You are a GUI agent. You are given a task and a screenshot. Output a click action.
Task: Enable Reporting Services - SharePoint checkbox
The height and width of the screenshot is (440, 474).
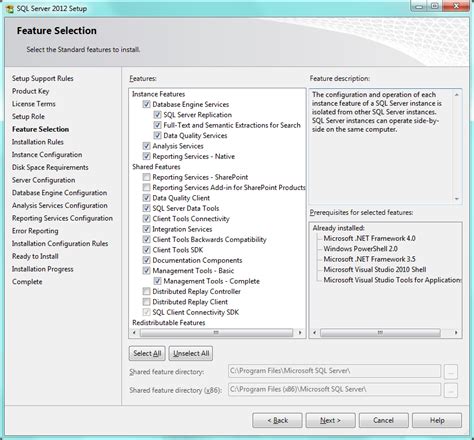pyautogui.click(x=146, y=177)
